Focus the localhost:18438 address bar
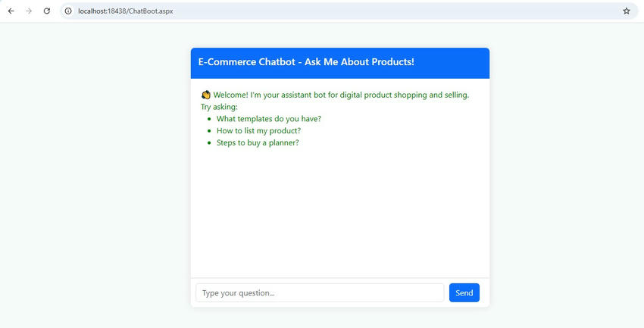The image size is (644, 328). coord(303,11)
